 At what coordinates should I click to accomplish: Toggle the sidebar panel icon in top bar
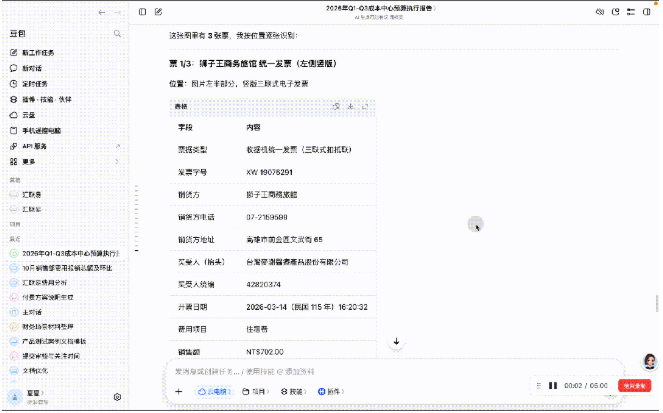142,12
